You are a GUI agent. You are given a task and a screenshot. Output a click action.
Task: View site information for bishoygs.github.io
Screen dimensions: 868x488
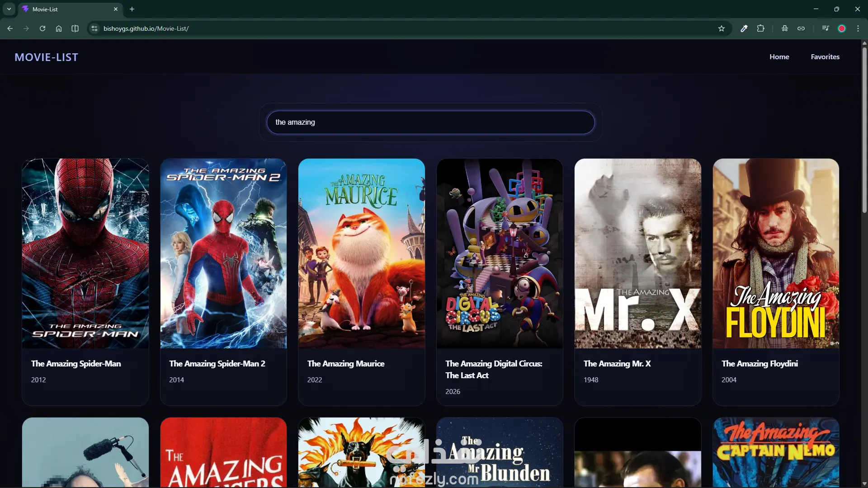[94, 28]
